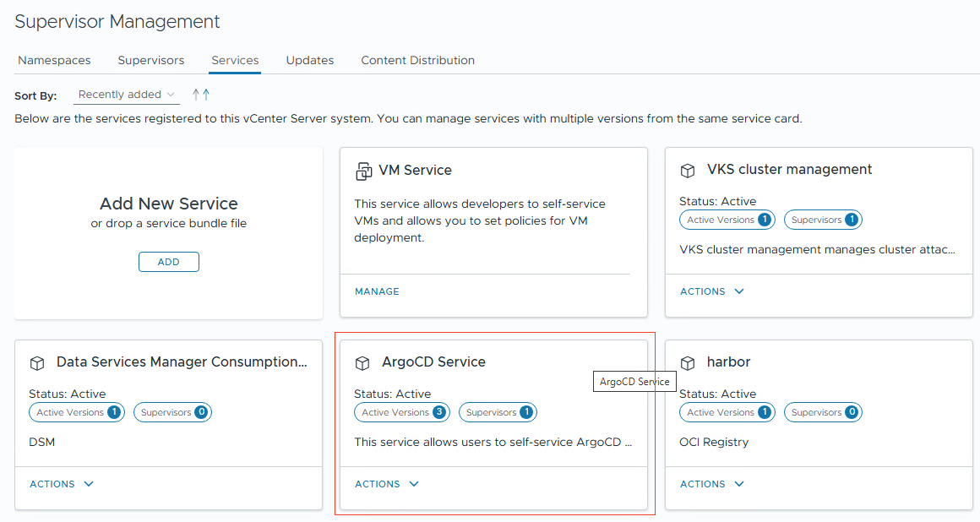Select the Updates tab
The width and height of the screenshot is (980, 522).
pyautogui.click(x=310, y=61)
